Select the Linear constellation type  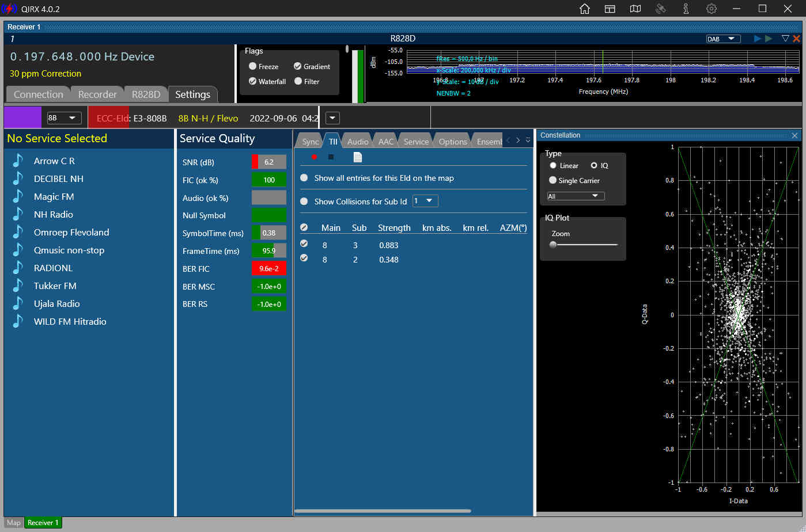(x=553, y=165)
